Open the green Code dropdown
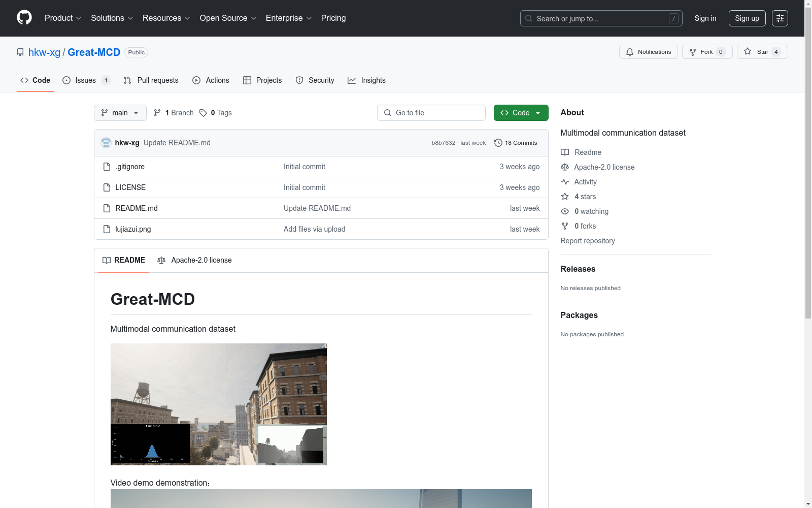Viewport: 812px width, 508px height. [521, 113]
